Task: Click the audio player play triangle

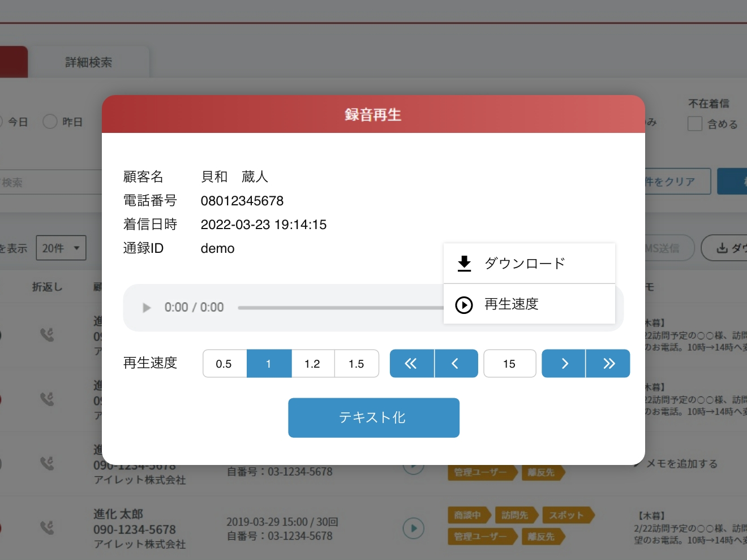Action: point(147,308)
